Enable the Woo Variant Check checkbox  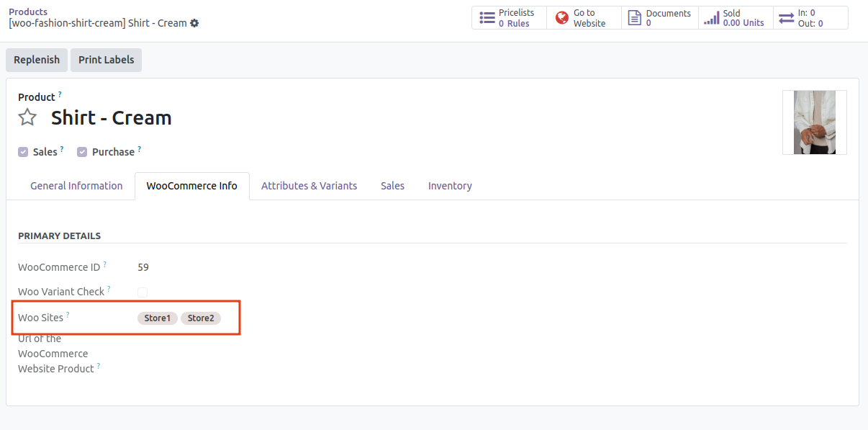143,292
